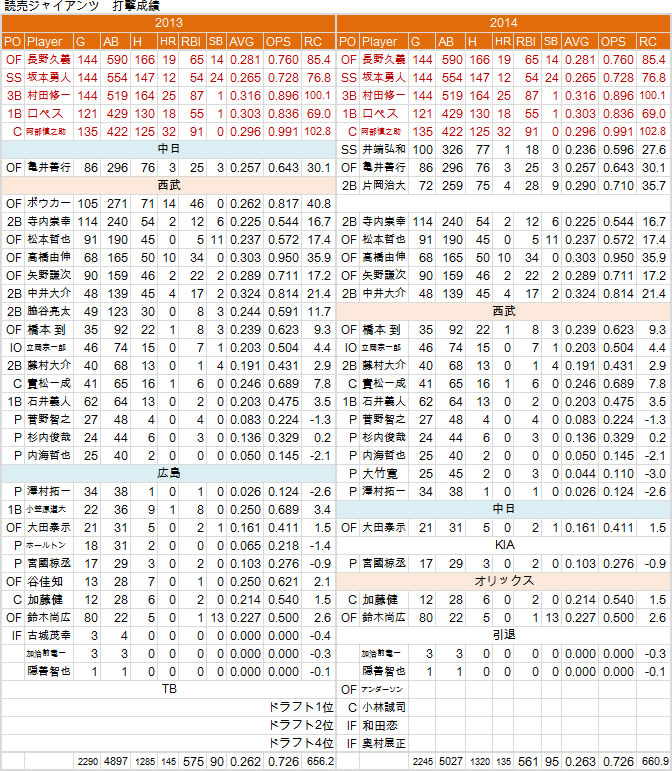Click the ホールトン player name
This screenshot has width=672, height=771.
point(46,545)
